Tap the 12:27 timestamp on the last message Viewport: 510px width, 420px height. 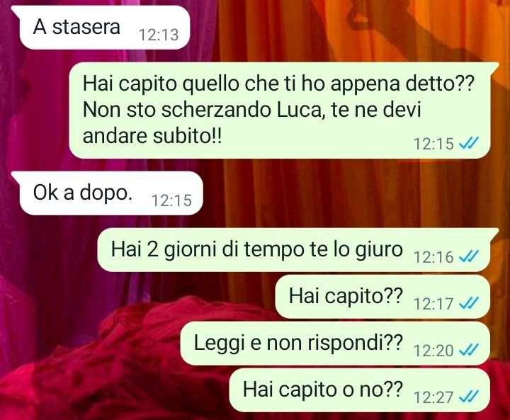[x=433, y=397]
